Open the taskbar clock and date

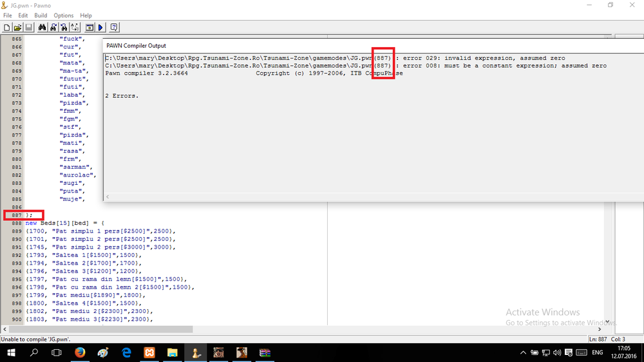pos(623,352)
